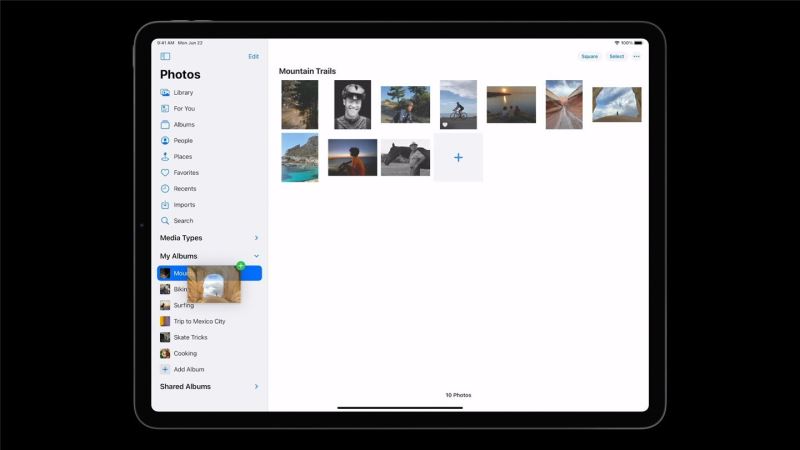
Task: Click the plus tile to add photos
Action: [x=458, y=158]
